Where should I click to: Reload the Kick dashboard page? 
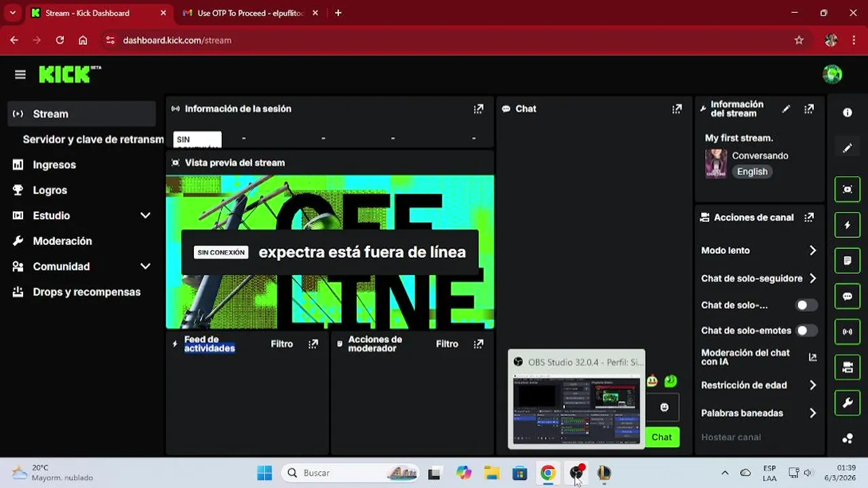pos(60,40)
